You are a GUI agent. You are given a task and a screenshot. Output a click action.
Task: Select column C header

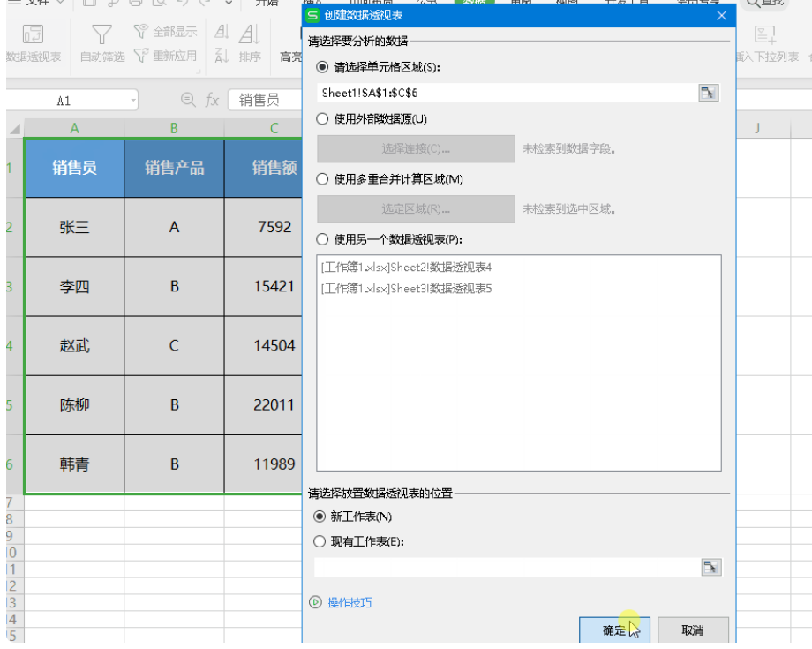263,128
